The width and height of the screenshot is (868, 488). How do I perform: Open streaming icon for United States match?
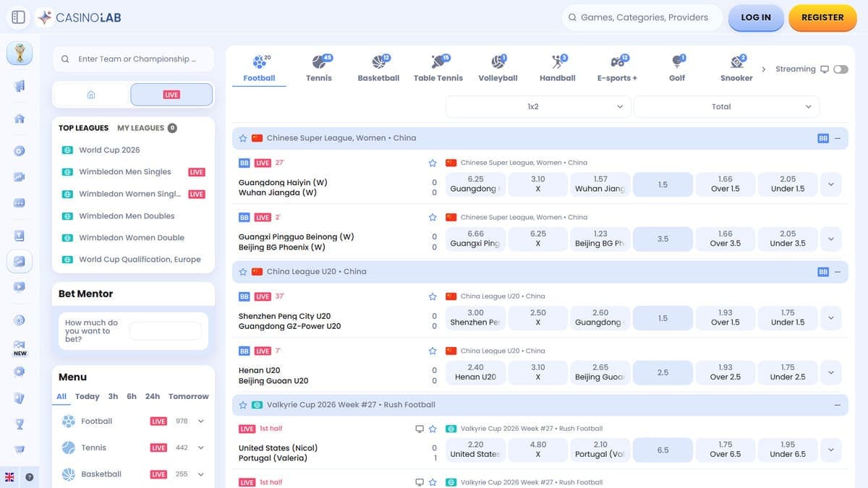[420, 429]
